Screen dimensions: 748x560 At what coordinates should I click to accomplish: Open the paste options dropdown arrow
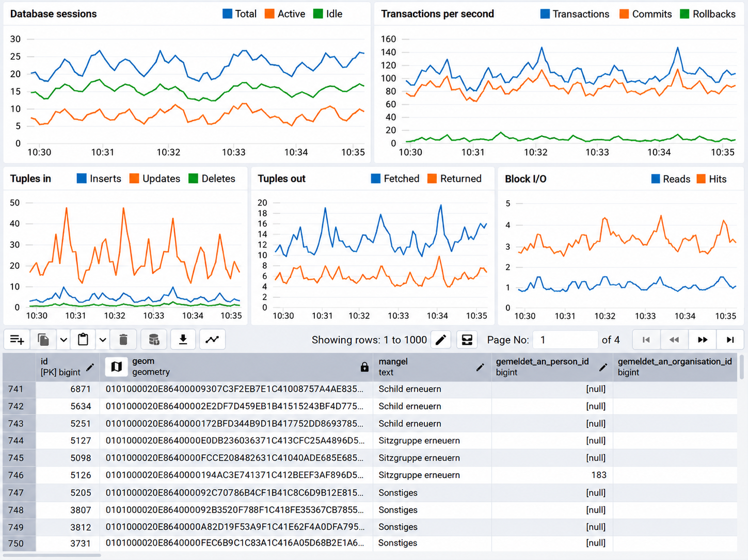103,340
